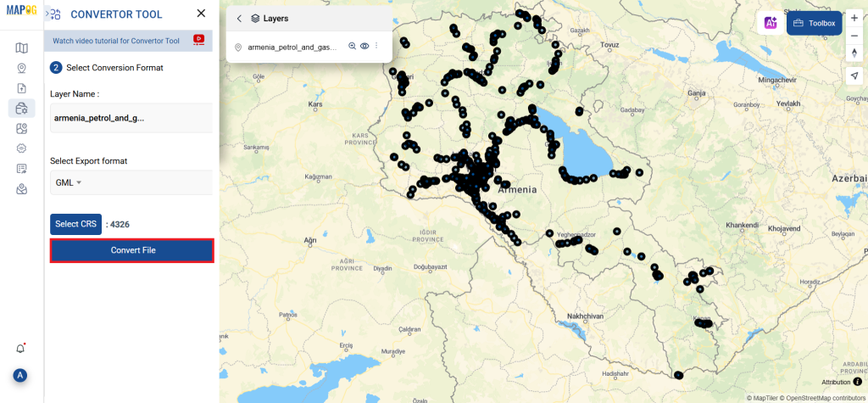Click the Layer Name field
This screenshot has width=868, height=403.
[x=131, y=118]
